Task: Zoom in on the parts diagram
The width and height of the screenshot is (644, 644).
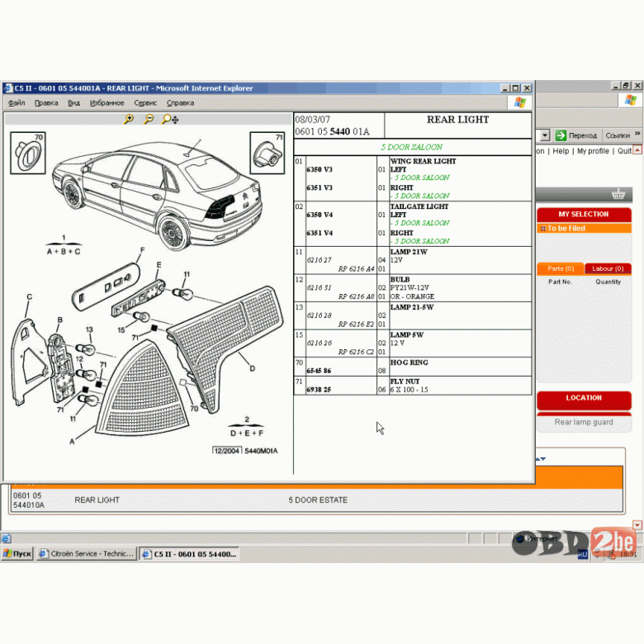Action: (x=129, y=119)
